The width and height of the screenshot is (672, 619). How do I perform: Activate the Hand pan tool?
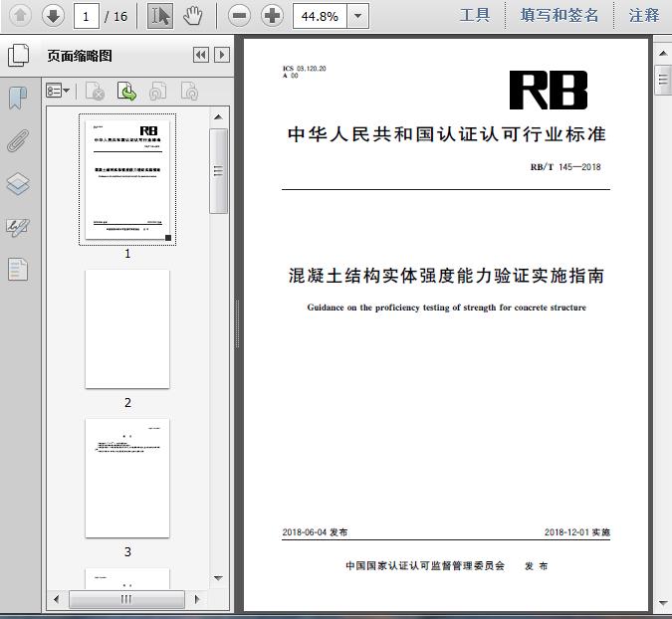pyautogui.click(x=192, y=15)
